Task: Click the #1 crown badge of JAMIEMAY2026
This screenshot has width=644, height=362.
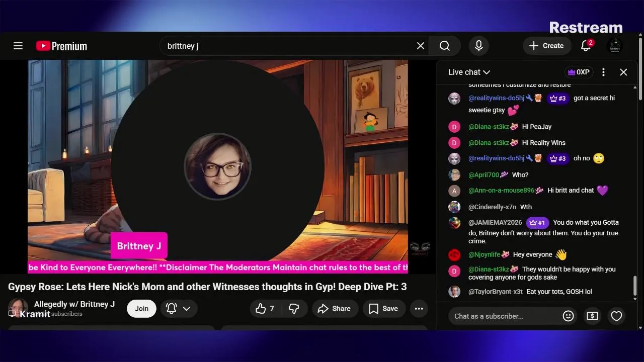Action: (x=537, y=223)
